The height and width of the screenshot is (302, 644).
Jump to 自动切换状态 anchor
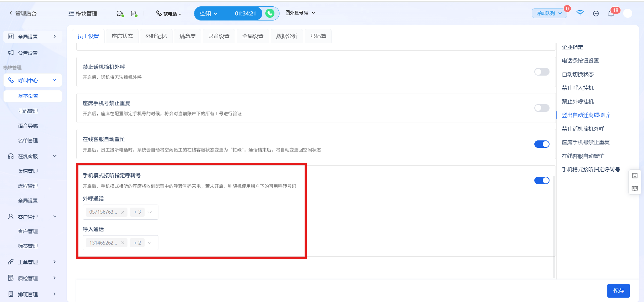click(x=578, y=75)
